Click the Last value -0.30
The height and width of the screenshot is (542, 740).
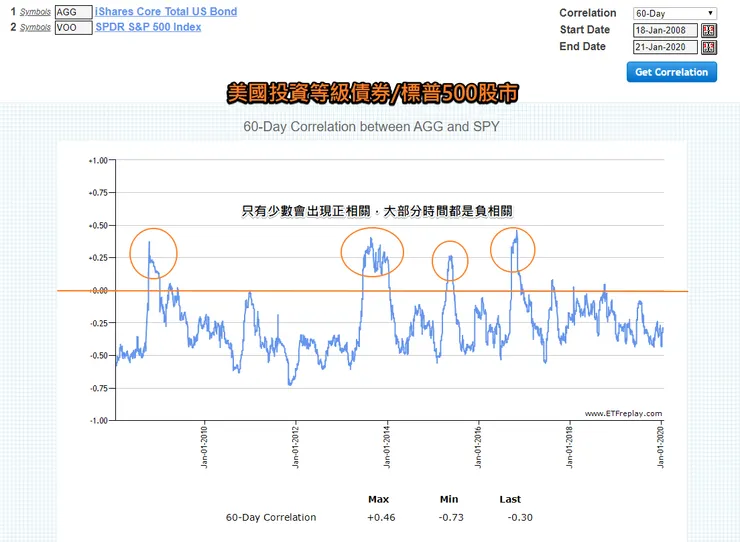pos(520,517)
